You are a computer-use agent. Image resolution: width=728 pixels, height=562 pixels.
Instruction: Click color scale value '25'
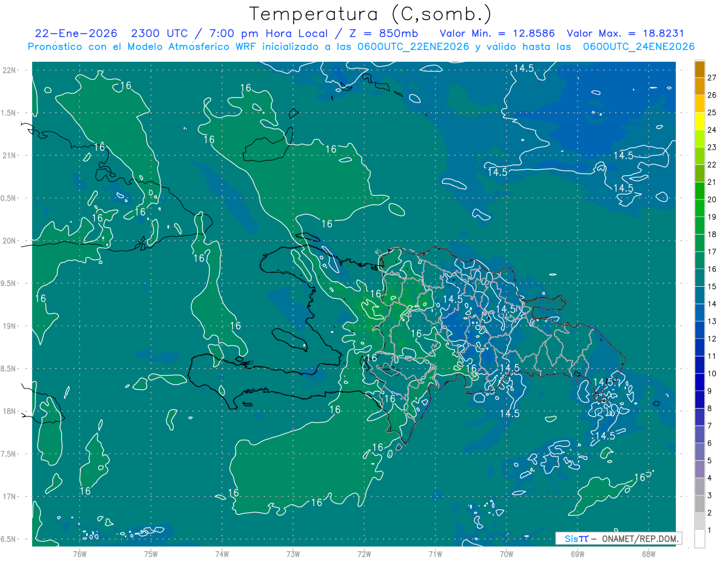click(712, 112)
